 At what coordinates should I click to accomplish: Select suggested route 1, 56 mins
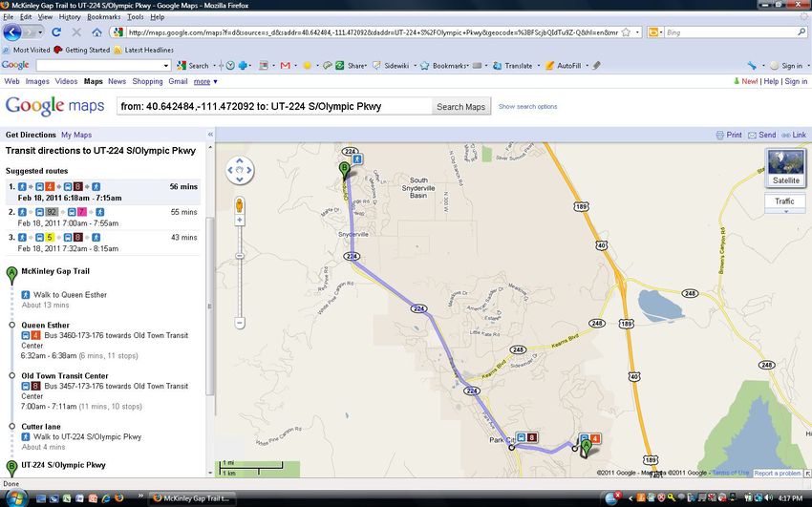coord(102,192)
